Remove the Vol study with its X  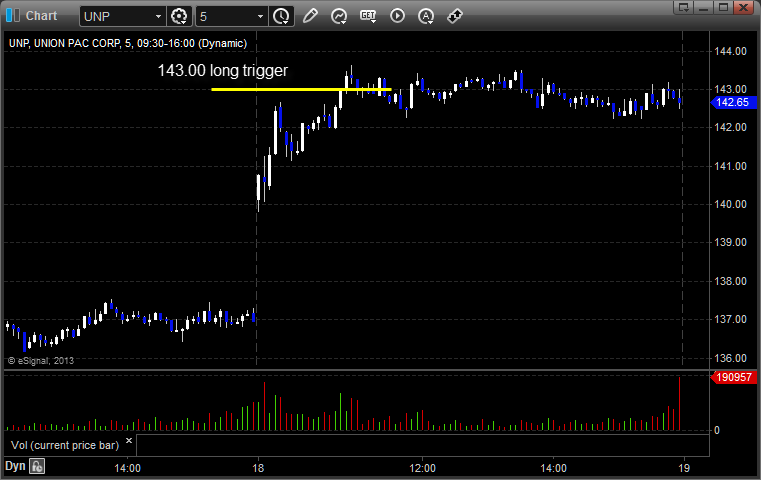tap(129, 441)
